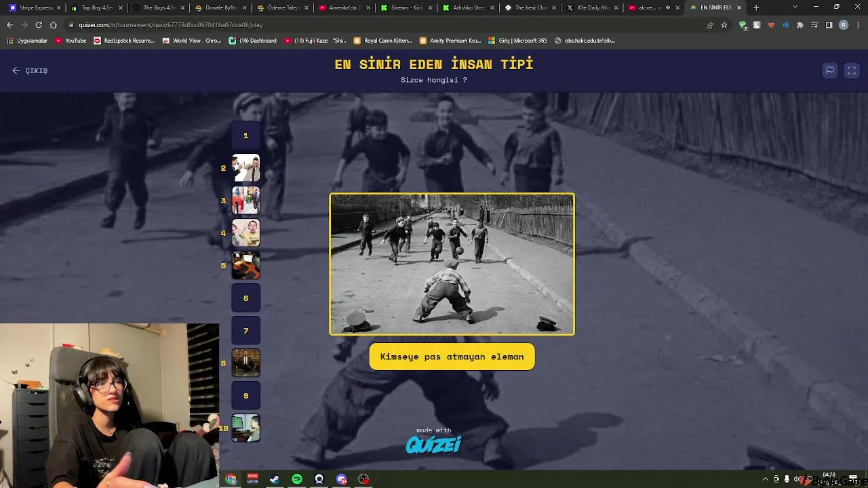This screenshot has width=868, height=488.
Task: Open the Amity Premium bookmark
Action: point(450,41)
